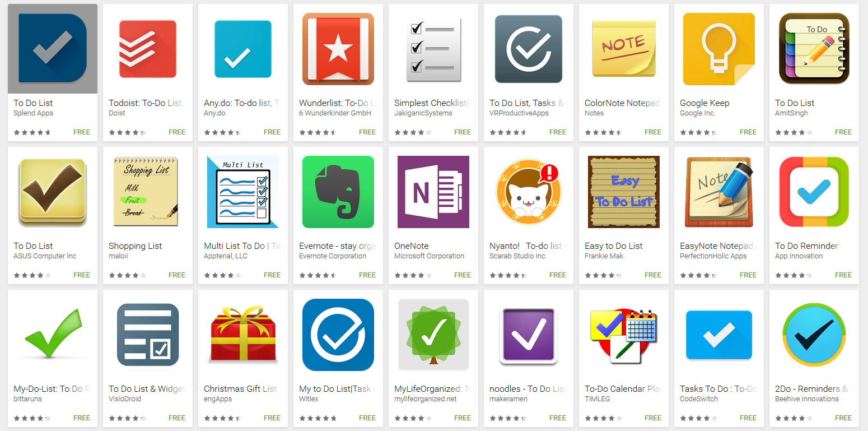Open the To-Do Calendar Planner icon
The height and width of the screenshot is (431, 868).
(x=624, y=335)
